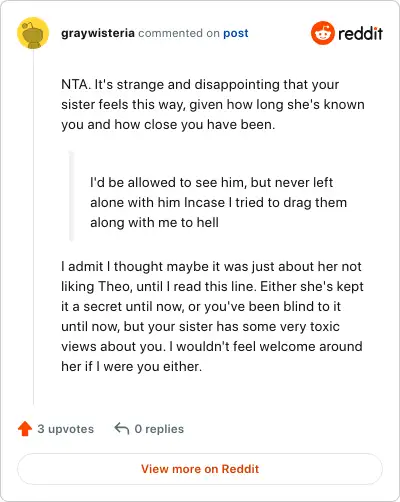Click the 'View more on Reddit' button
The image size is (400, 502).
pyautogui.click(x=200, y=469)
